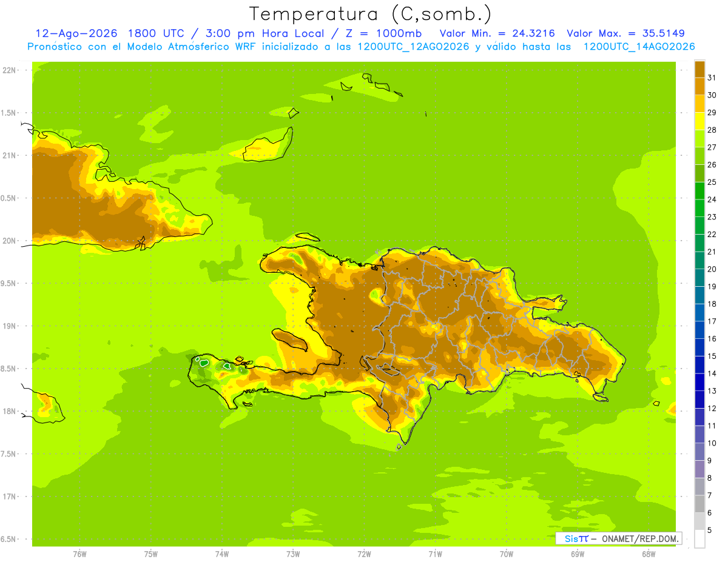Select the '75W' longitude label
Screen dimensions: 728x562
[151, 554]
